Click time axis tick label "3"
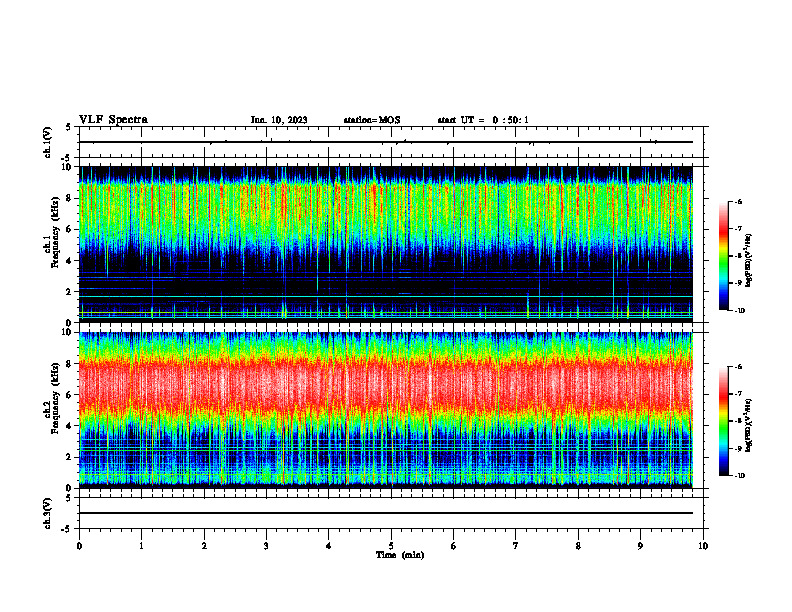 266,546
